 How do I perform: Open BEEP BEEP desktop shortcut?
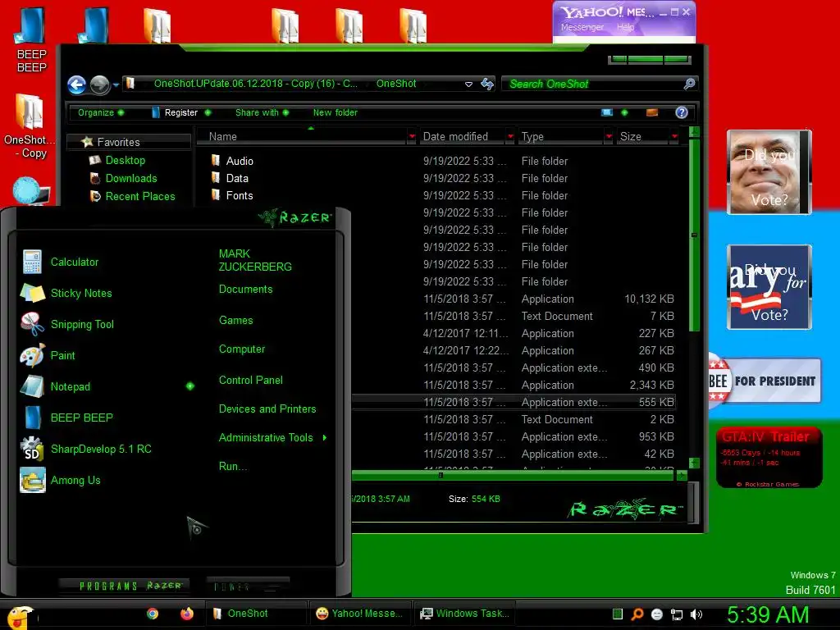[32, 40]
